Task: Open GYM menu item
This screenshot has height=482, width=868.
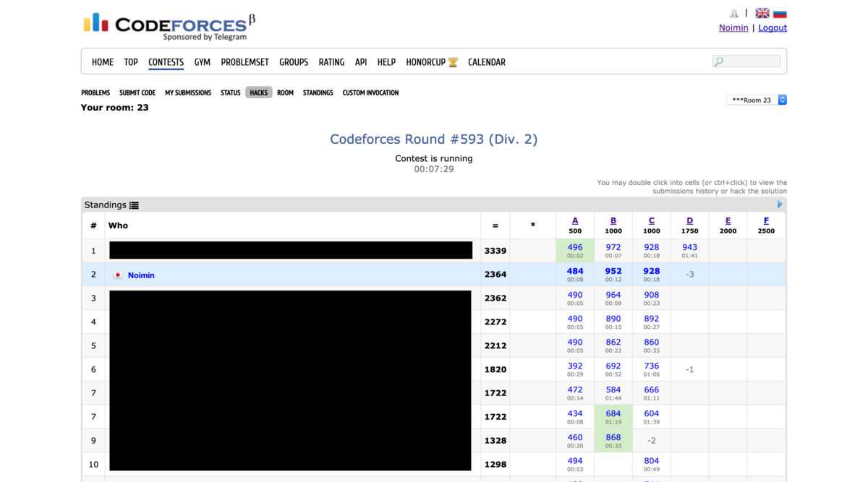Action: point(203,62)
